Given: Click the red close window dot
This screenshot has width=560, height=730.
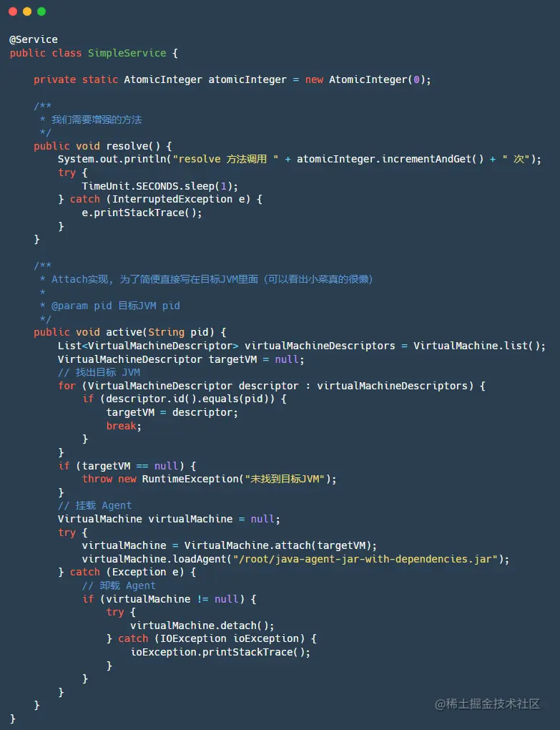Looking at the screenshot, I should point(13,11).
